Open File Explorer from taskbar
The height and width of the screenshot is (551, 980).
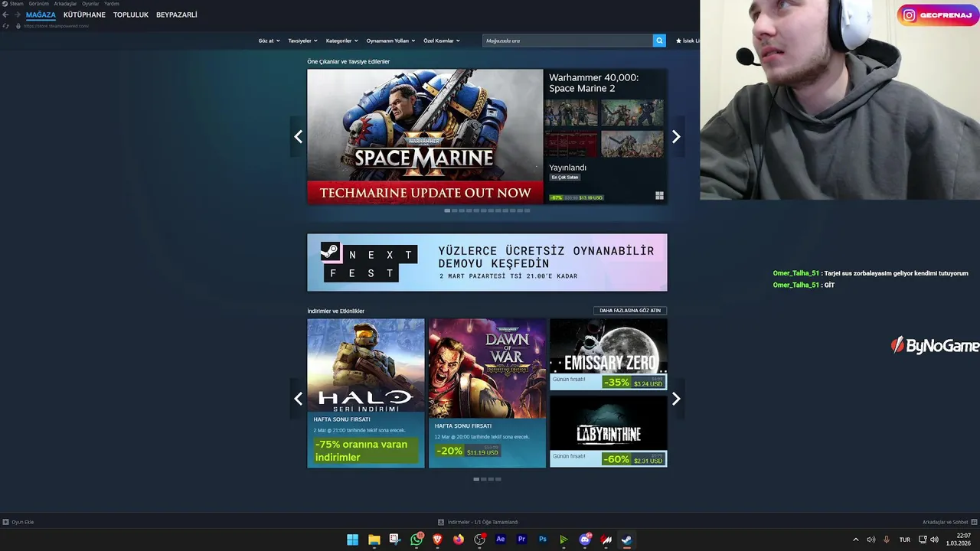click(374, 540)
